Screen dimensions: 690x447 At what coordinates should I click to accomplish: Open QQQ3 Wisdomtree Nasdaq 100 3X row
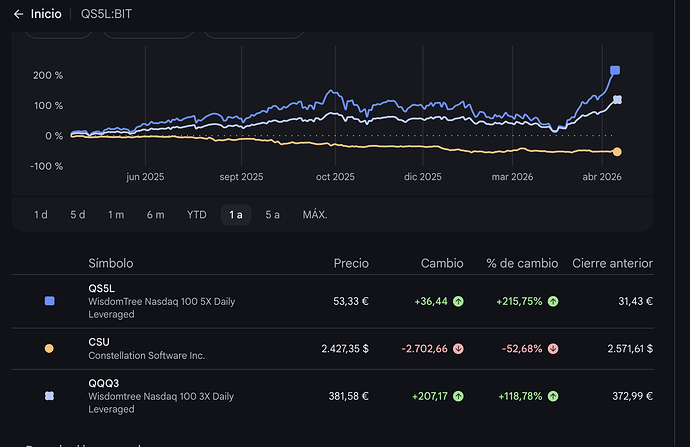(333, 396)
